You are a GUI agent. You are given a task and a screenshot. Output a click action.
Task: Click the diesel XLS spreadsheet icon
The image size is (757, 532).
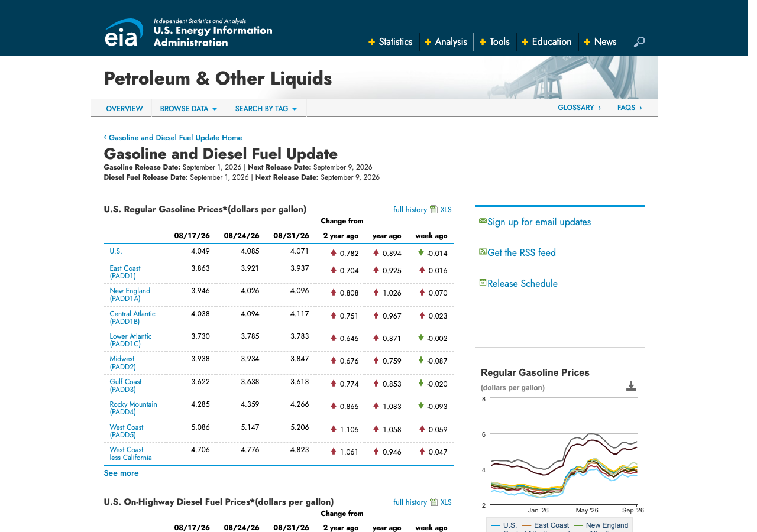tap(434, 502)
